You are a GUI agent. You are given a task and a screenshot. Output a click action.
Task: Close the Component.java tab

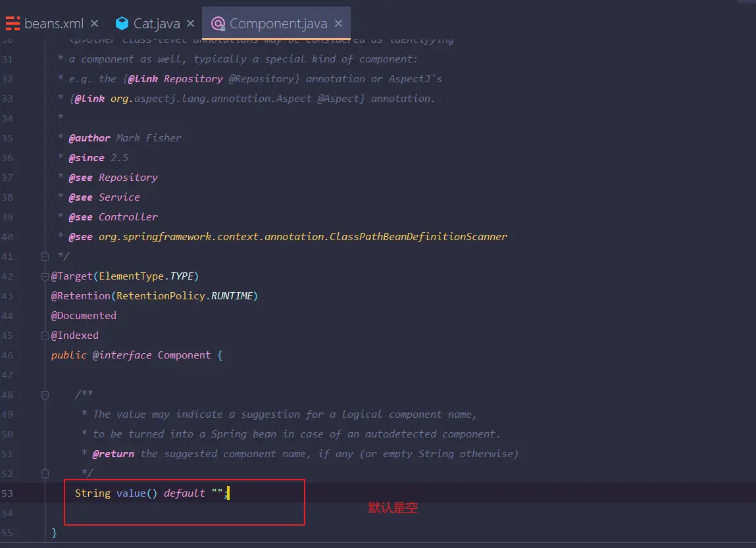pos(338,23)
